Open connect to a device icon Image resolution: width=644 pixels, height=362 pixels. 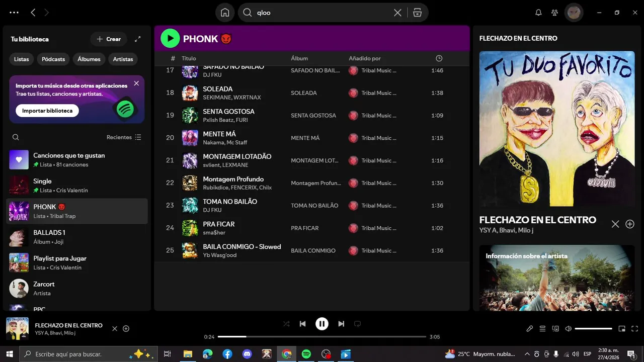point(555,329)
